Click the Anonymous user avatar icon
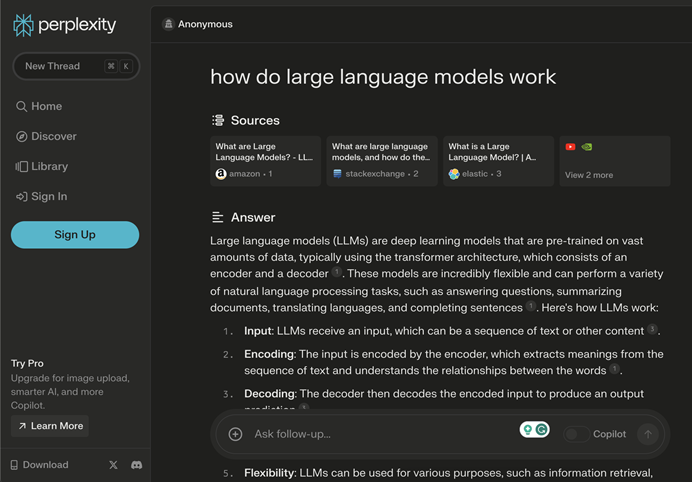 [168, 24]
